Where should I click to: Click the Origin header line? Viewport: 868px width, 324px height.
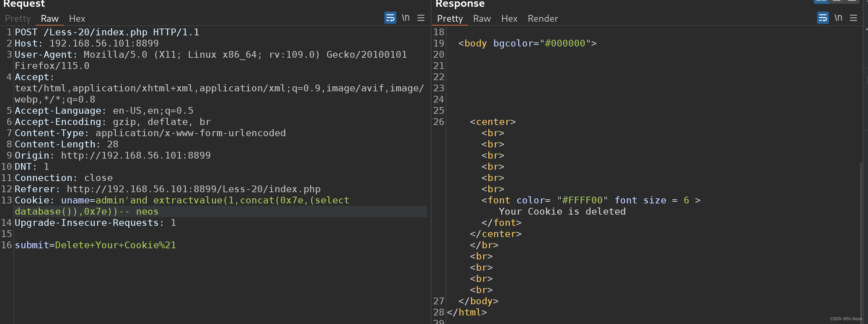click(x=113, y=156)
